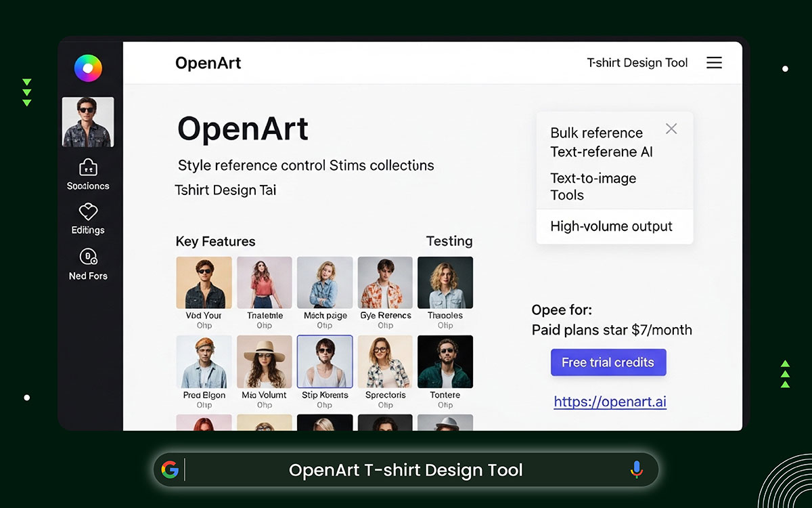The height and width of the screenshot is (508, 812).
Task: Pick the selected blue highlight swatch on Stip Kbrents
Action: pyautogui.click(x=324, y=361)
